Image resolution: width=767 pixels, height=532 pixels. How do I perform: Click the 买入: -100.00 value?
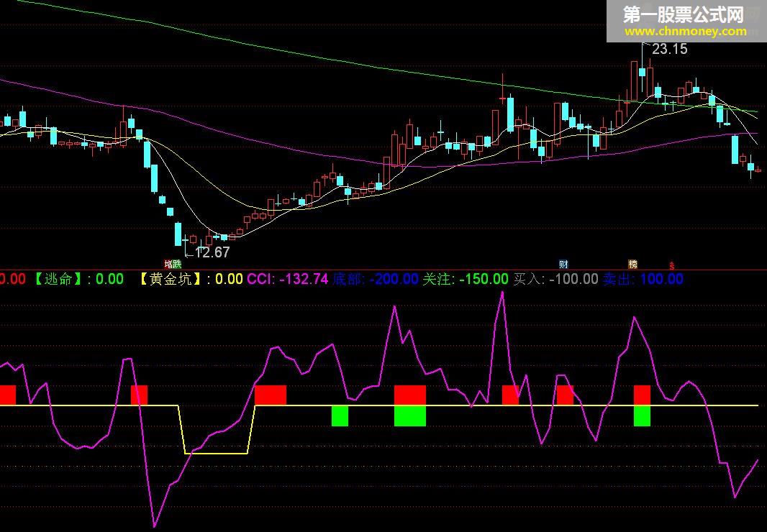tap(555, 279)
